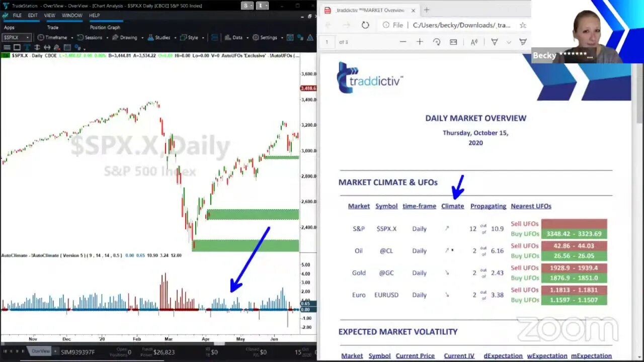
Task: Click the Style icon
Action: tap(183, 38)
